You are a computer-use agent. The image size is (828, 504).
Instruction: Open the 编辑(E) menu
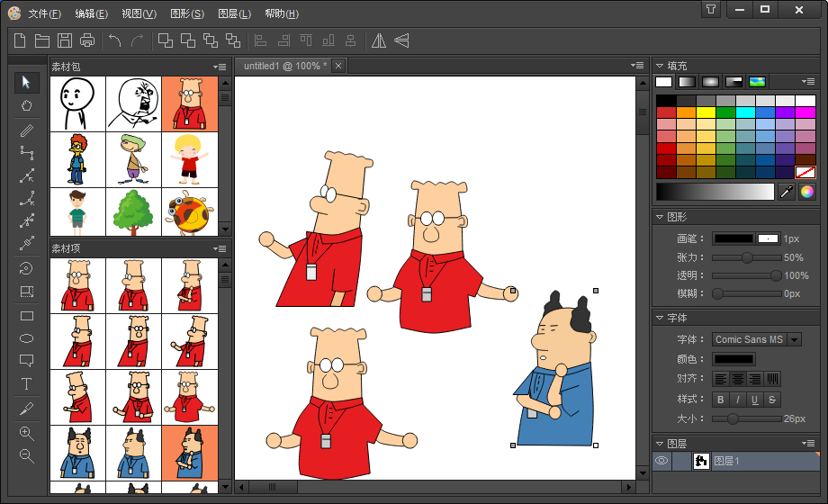pyautogui.click(x=92, y=13)
